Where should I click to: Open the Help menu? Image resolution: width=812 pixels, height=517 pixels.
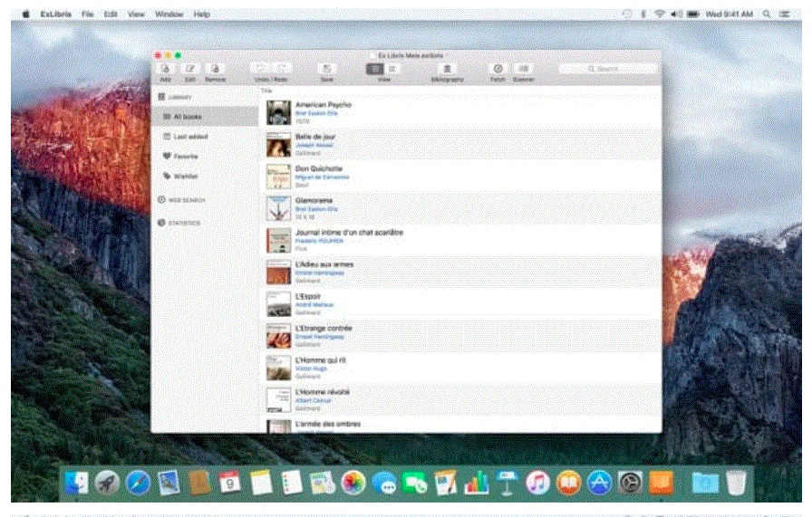click(202, 14)
